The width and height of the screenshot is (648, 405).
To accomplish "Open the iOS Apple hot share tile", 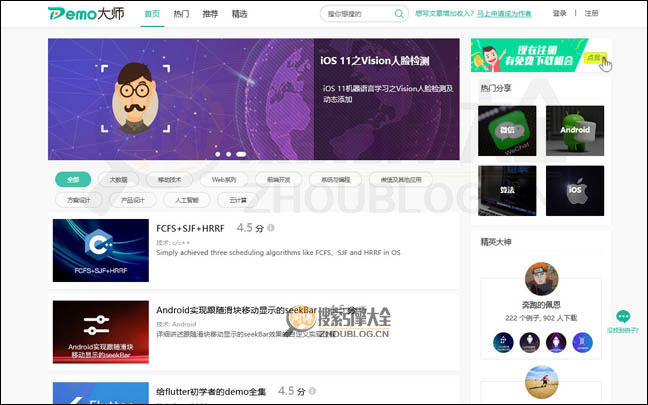I will pyautogui.click(x=574, y=190).
